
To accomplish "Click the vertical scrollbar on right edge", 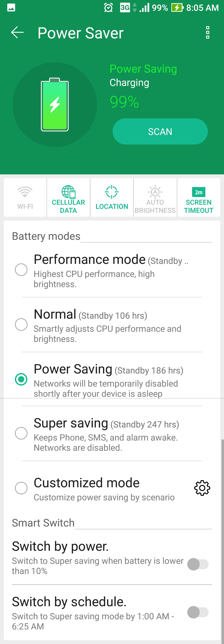I will click(222, 540).
